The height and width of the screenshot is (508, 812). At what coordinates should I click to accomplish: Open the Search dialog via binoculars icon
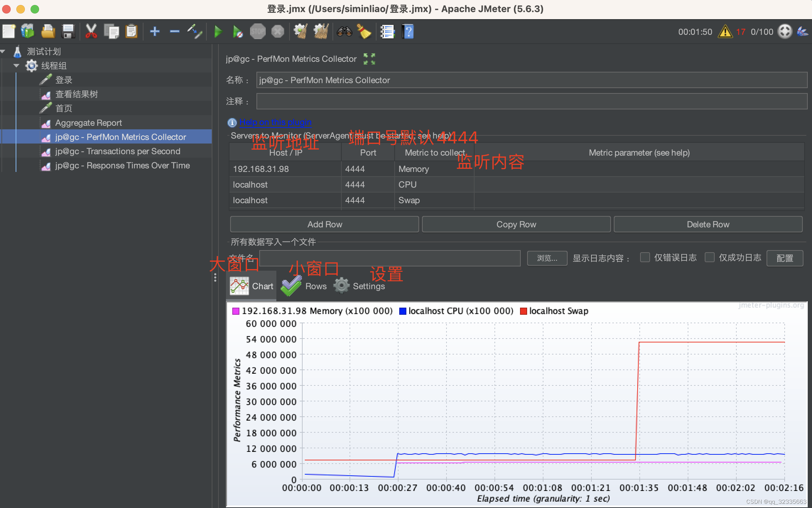point(343,31)
